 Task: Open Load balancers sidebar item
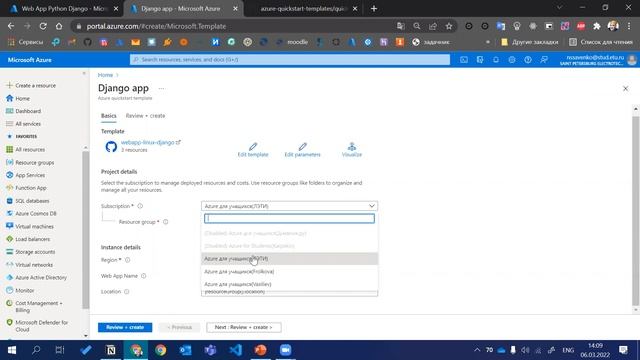pyautogui.click(x=28, y=239)
